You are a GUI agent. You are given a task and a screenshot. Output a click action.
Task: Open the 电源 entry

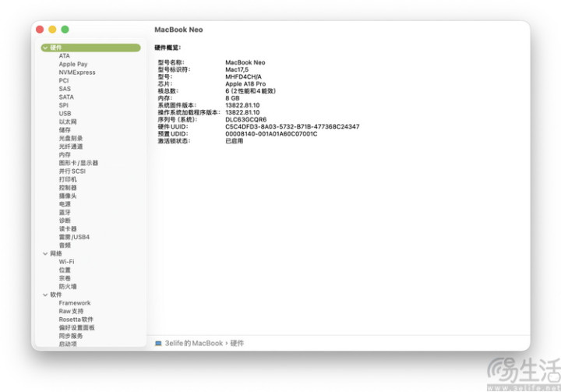point(65,204)
